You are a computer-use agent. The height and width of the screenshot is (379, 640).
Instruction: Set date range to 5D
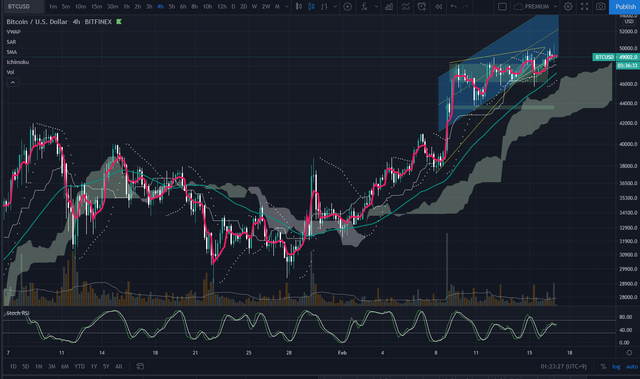coord(26,366)
